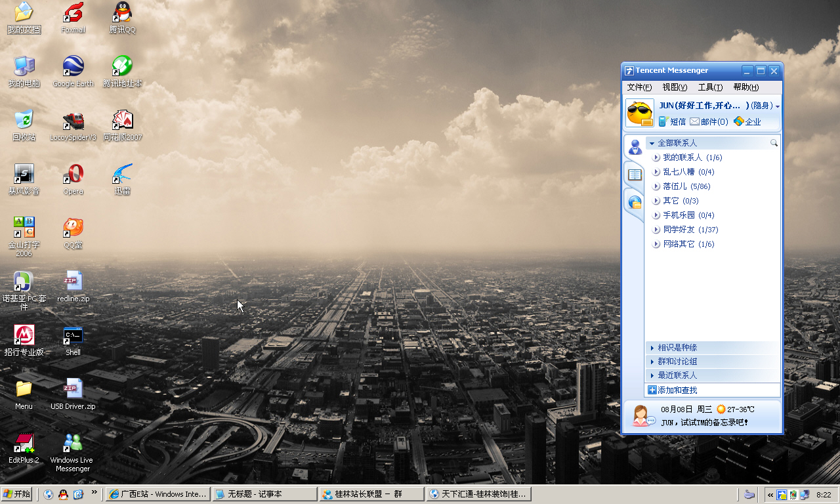This screenshot has height=504, width=840.
Task: Click the user avatar in Tencent Messenger
Action: [639, 113]
